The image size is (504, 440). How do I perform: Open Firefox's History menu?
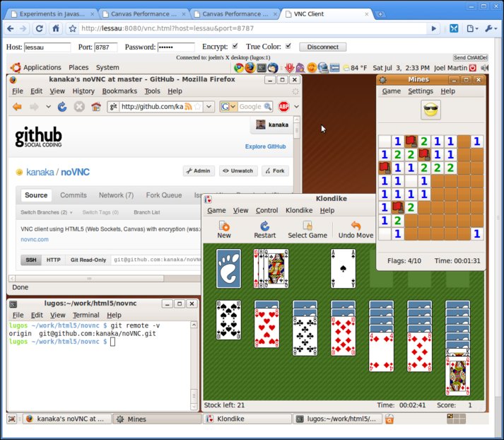click(83, 91)
